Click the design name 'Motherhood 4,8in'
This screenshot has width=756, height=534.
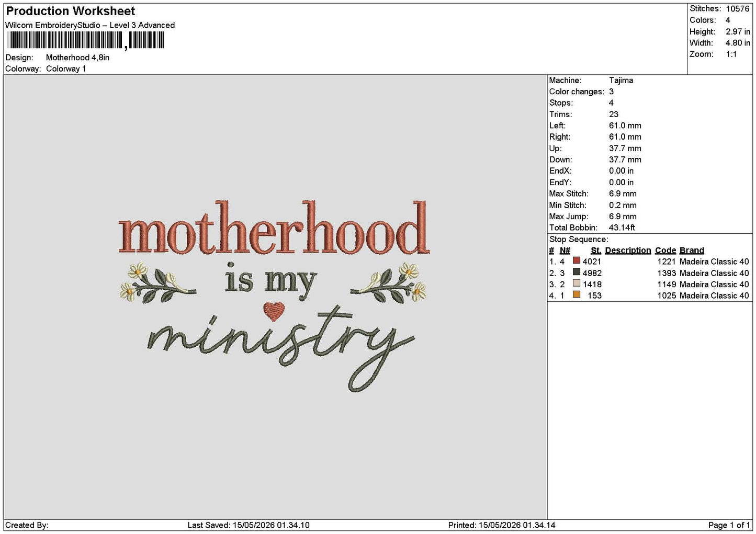point(77,58)
